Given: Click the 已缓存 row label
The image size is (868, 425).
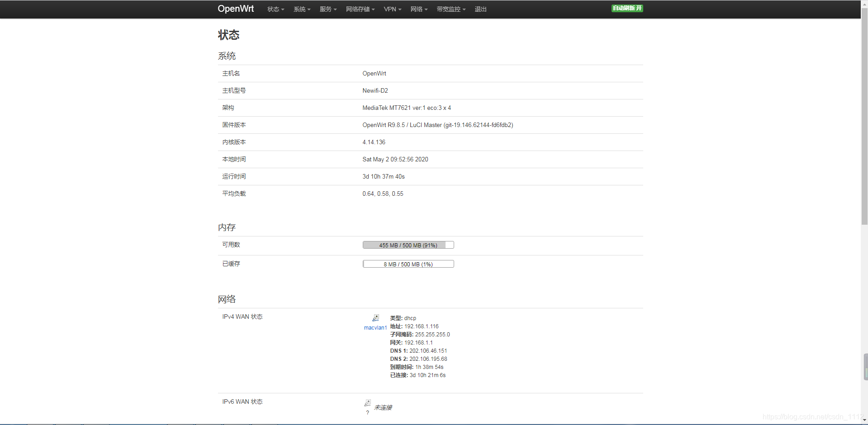Looking at the screenshot, I should (x=231, y=264).
